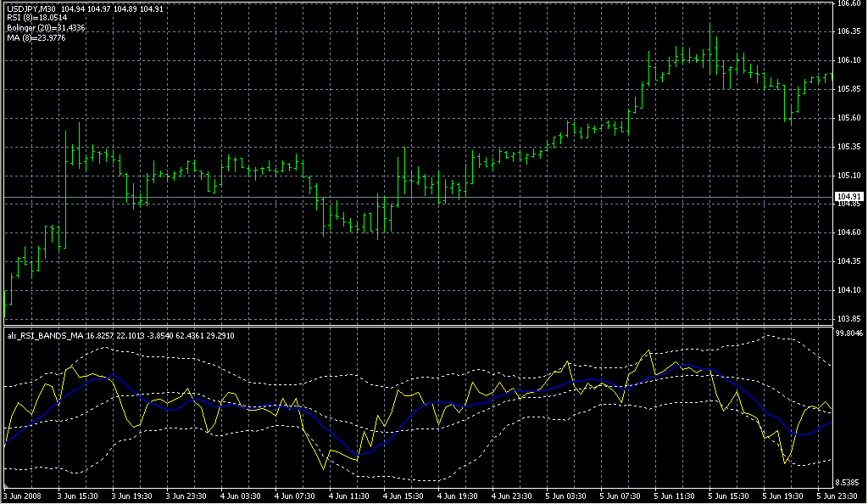Image resolution: width=868 pixels, height=504 pixels.
Task: Click the 4 Jun 11:30 time label
Action: (351, 495)
